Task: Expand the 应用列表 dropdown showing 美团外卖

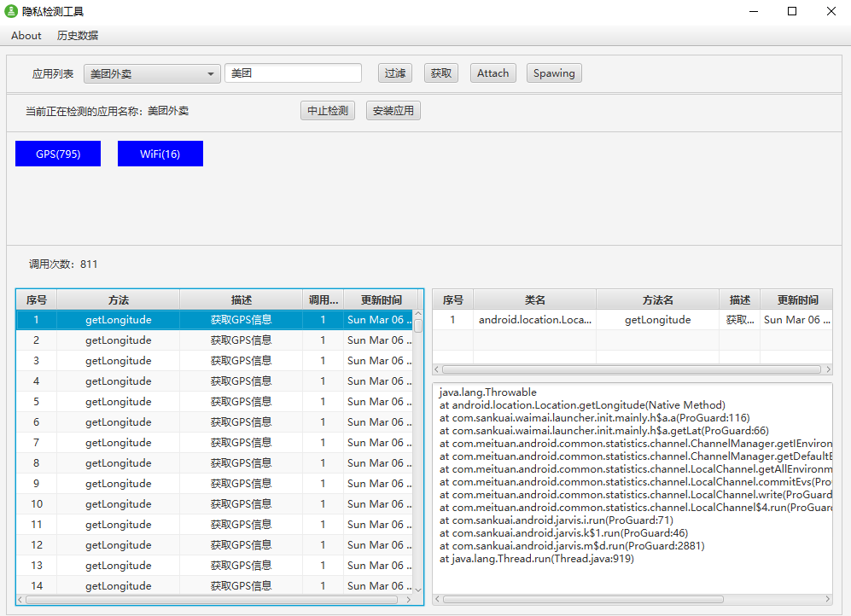Action: (x=152, y=73)
